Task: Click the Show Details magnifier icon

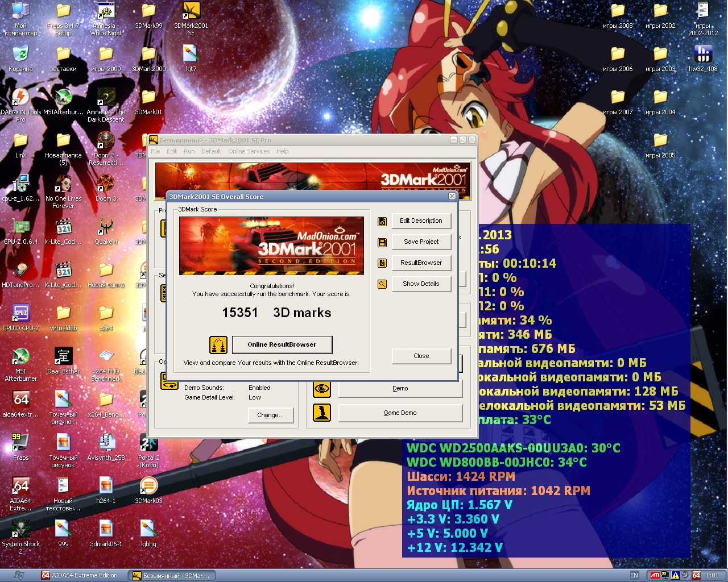Action: [x=382, y=284]
